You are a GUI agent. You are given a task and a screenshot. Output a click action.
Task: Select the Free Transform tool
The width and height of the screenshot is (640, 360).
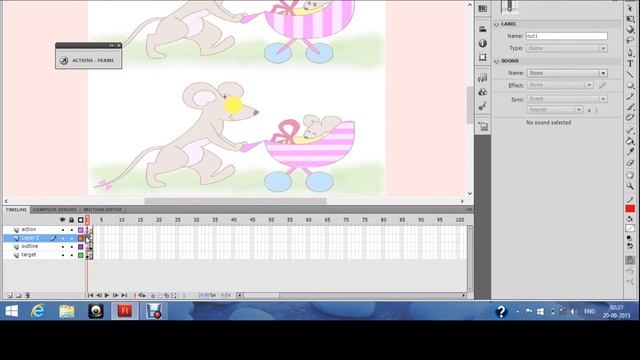click(630, 19)
